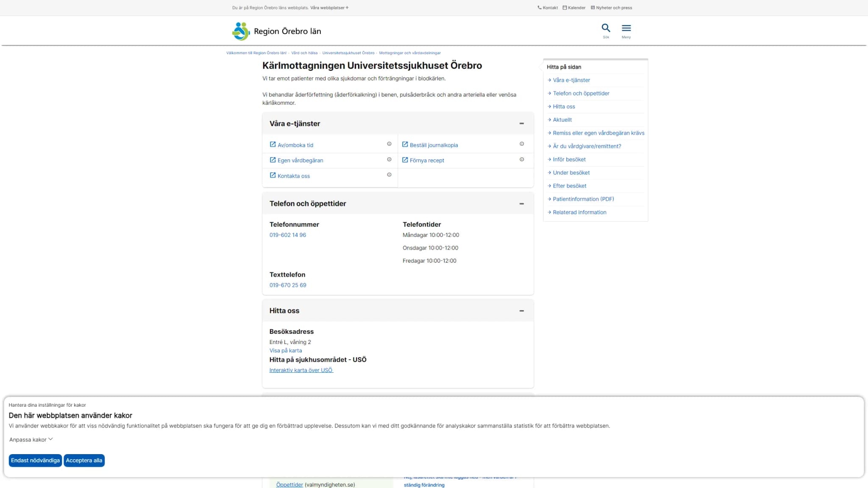Click info icon next to Förnya recept

(x=522, y=160)
